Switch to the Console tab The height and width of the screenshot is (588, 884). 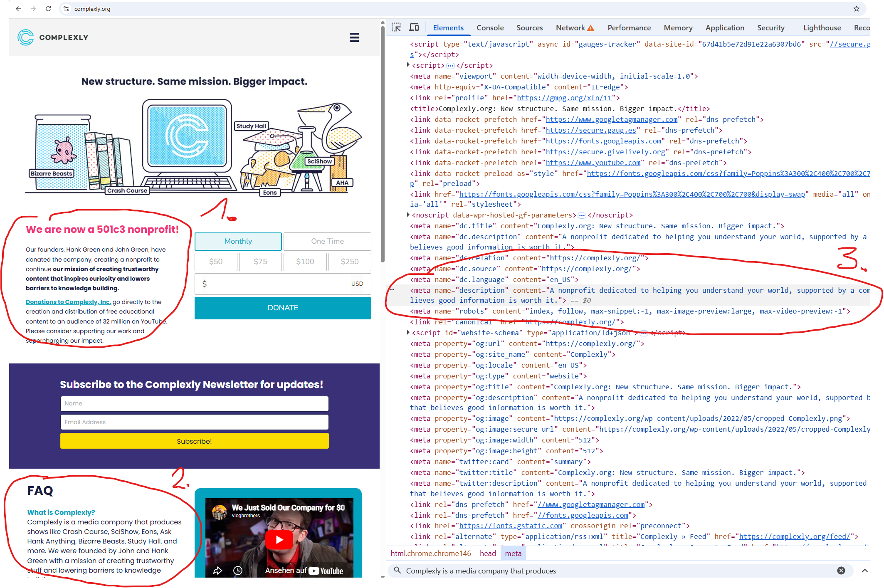coord(490,28)
